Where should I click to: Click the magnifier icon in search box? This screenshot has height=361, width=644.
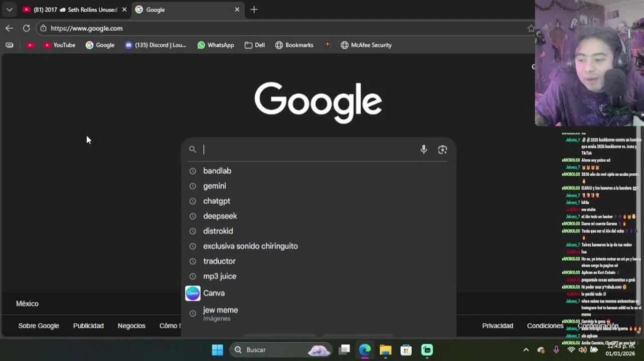coord(193,149)
